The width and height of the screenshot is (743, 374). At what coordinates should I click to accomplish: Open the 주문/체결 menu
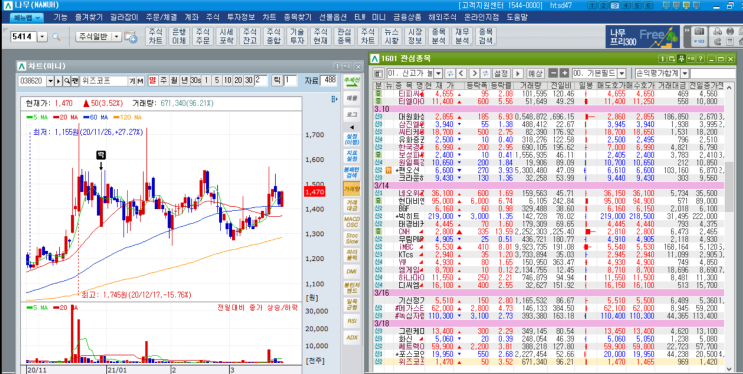(163, 18)
